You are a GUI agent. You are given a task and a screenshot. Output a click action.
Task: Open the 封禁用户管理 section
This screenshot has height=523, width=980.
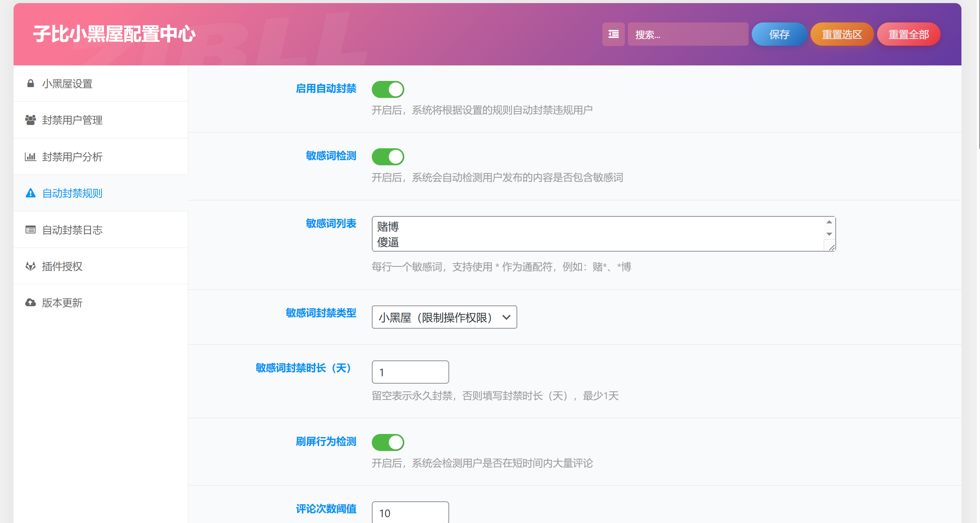[x=101, y=120]
